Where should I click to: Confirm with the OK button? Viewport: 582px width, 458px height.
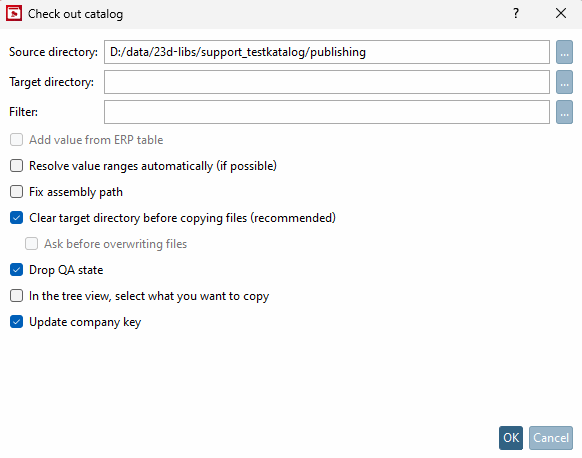tap(511, 438)
